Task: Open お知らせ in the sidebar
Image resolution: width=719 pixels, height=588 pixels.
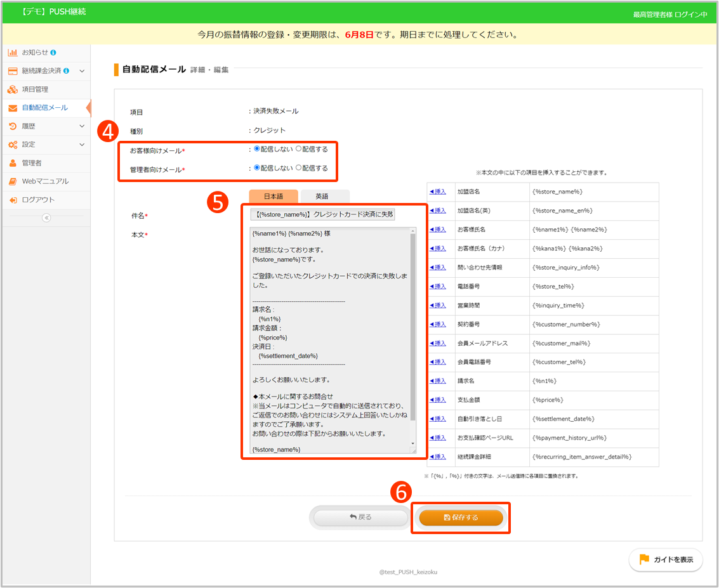Action: coord(46,53)
